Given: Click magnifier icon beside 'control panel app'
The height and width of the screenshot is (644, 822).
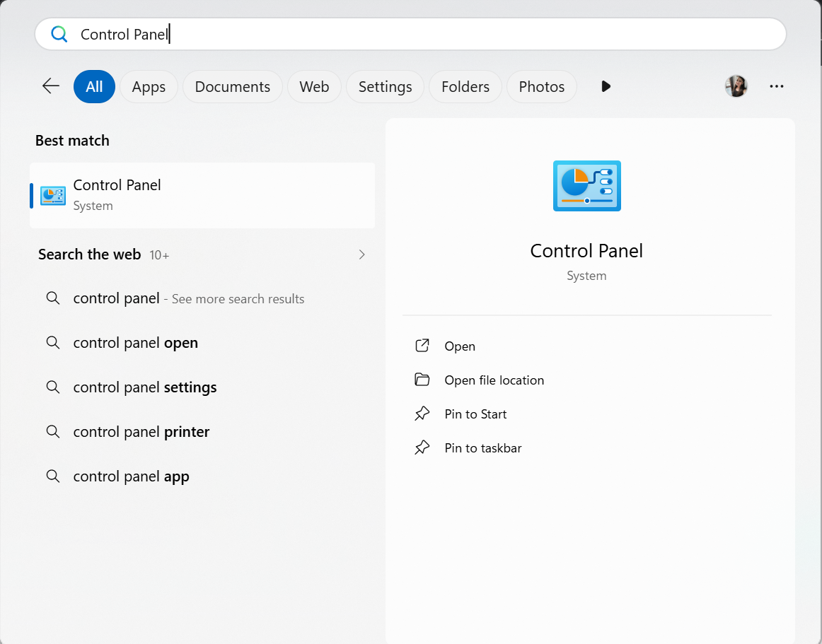Looking at the screenshot, I should (x=53, y=476).
